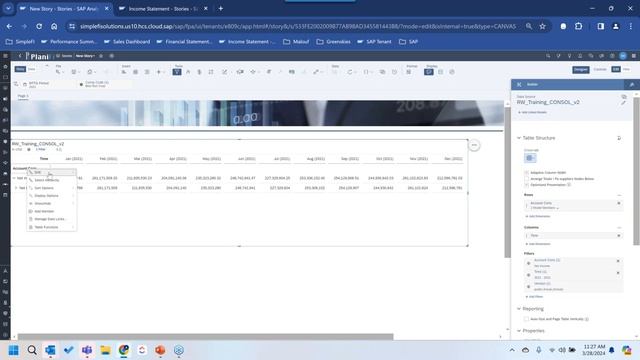The height and width of the screenshot is (360, 640).
Task: Copy the data source in Builder
Action: coord(623,97)
